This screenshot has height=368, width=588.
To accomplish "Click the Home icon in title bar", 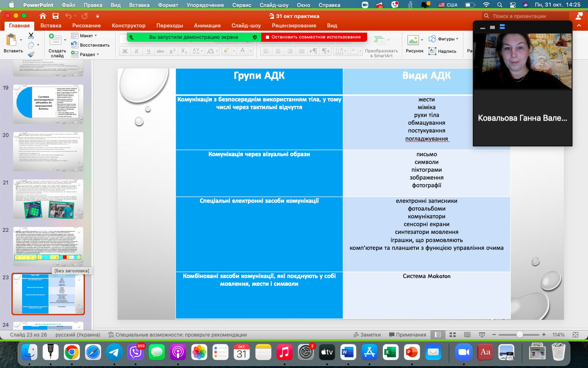I will (x=42, y=16).
